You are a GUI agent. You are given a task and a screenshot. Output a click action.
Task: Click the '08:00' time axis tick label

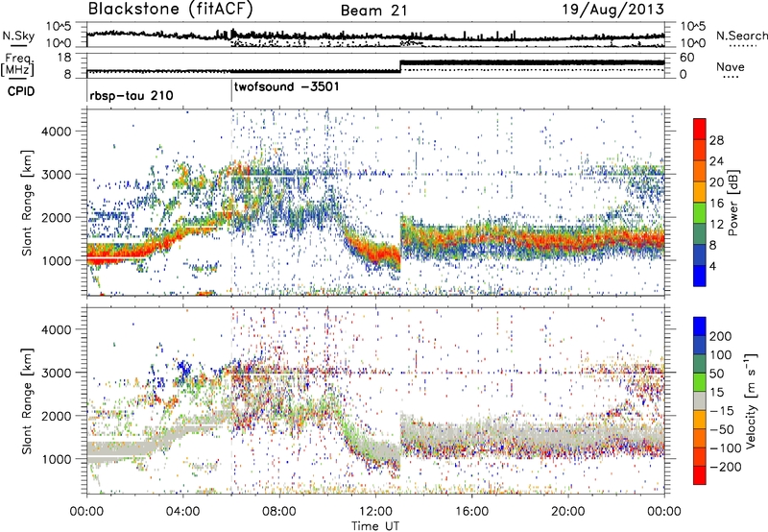[279, 512]
